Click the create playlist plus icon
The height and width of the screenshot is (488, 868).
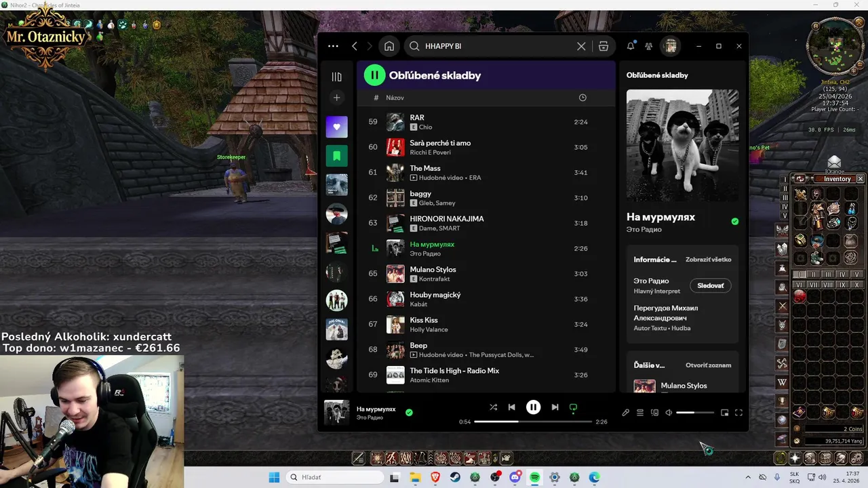tap(336, 98)
